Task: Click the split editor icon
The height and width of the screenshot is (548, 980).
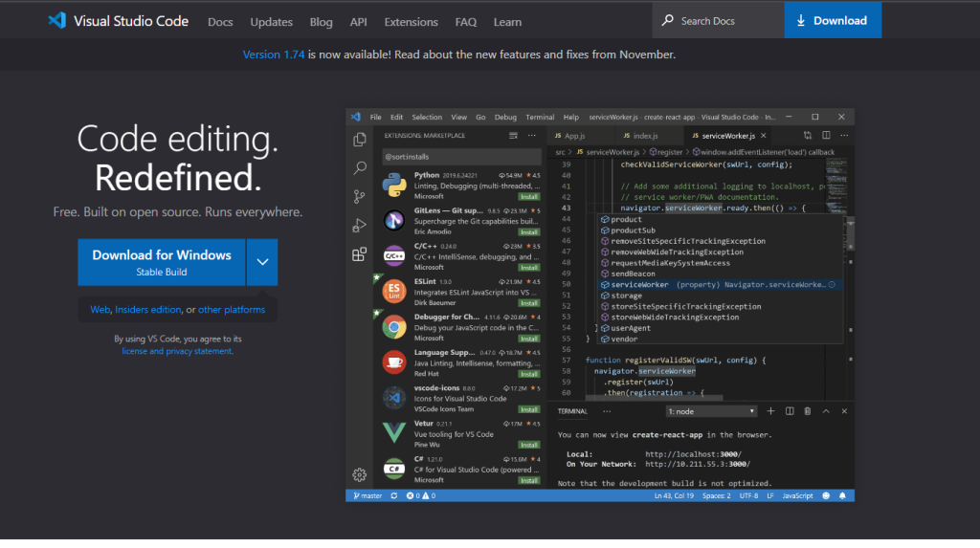Action: [826, 136]
